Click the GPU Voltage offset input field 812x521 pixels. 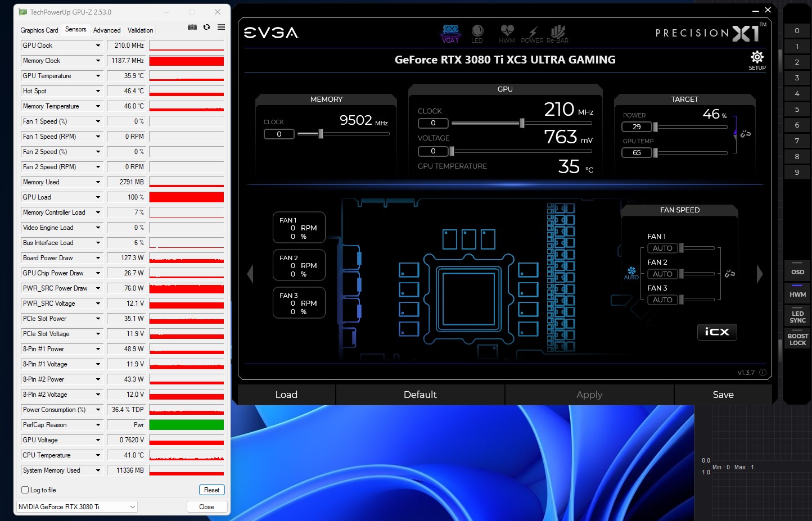[433, 151]
